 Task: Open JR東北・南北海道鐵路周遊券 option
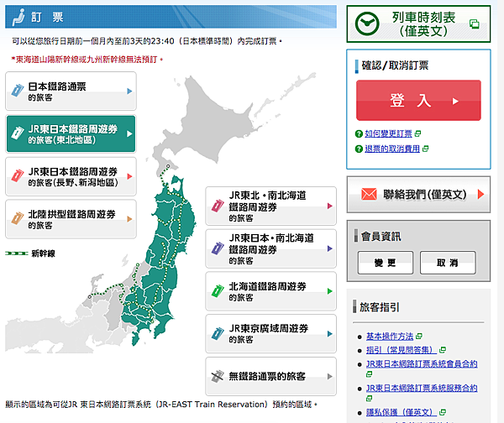pyautogui.click(x=271, y=206)
